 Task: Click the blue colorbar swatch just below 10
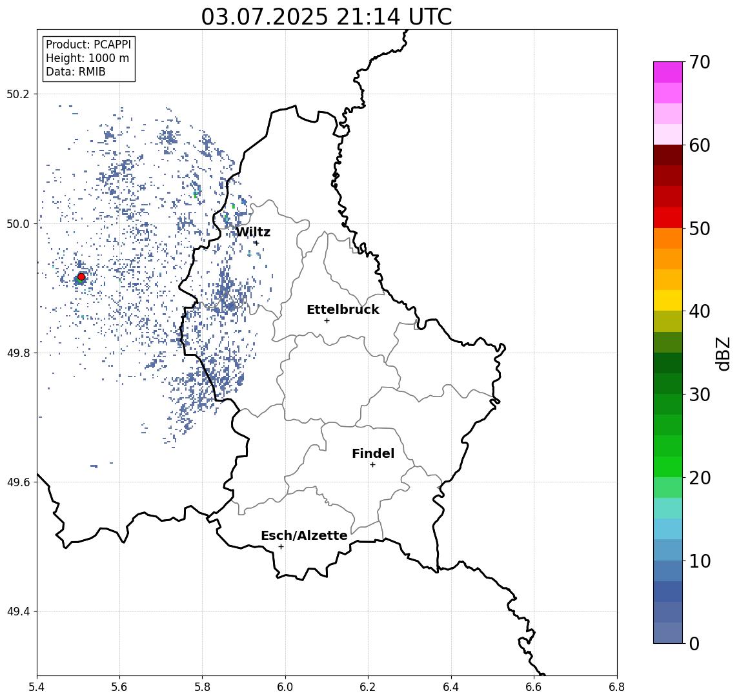[x=668, y=571]
